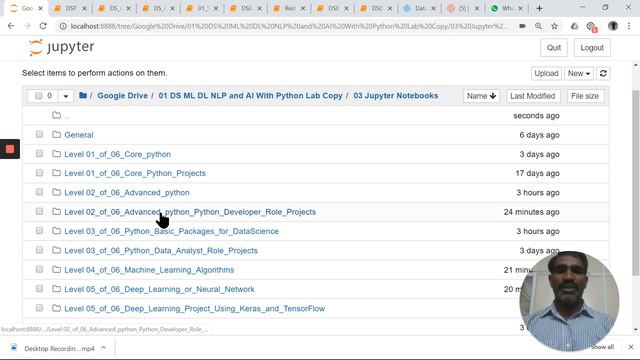Switch to the 01_ browser tab
The width and height of the screenshot is (640, 360).
[202, 8]
